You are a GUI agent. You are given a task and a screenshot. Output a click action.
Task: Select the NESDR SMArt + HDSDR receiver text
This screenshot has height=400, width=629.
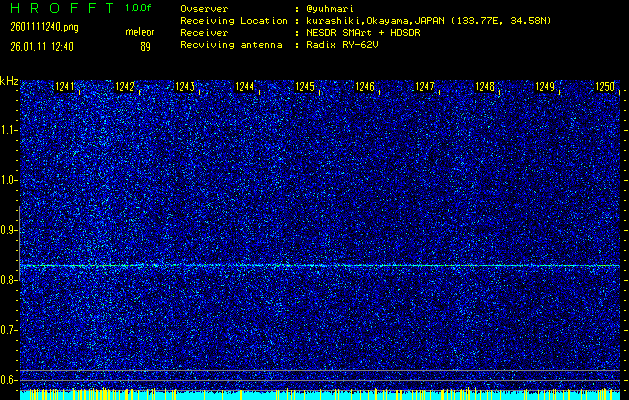(365, 32)
